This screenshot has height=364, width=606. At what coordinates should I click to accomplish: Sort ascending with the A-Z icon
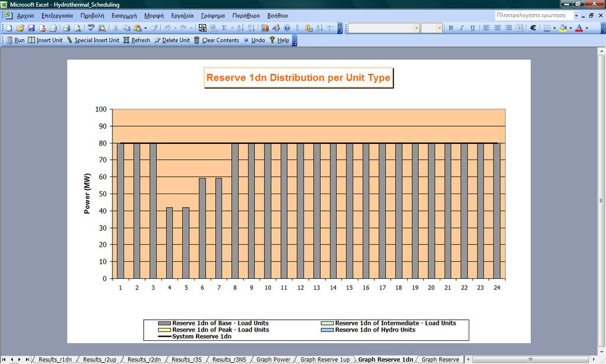[x=240, y=28]
